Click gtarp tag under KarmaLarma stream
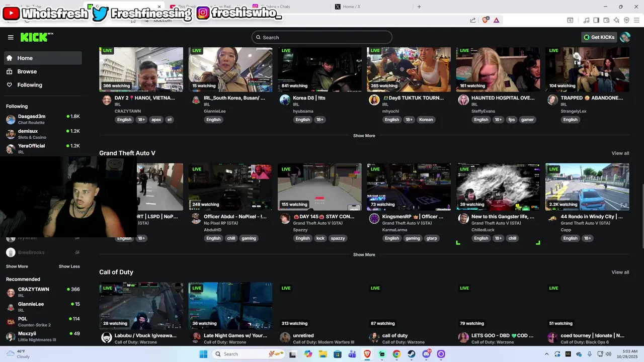The width and height of the screenshot is (644, 362). click(x=432, y=238)
